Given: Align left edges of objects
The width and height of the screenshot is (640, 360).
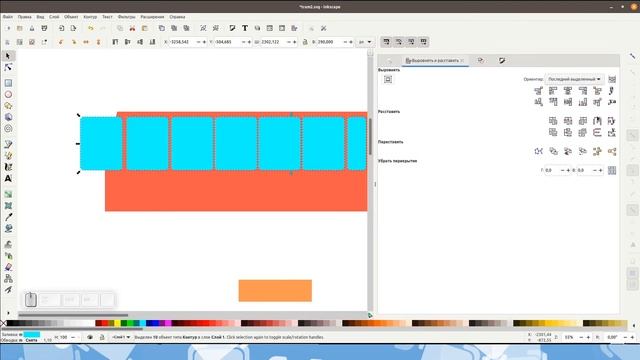Looking at the screenshot, I should tap(553, 91).
